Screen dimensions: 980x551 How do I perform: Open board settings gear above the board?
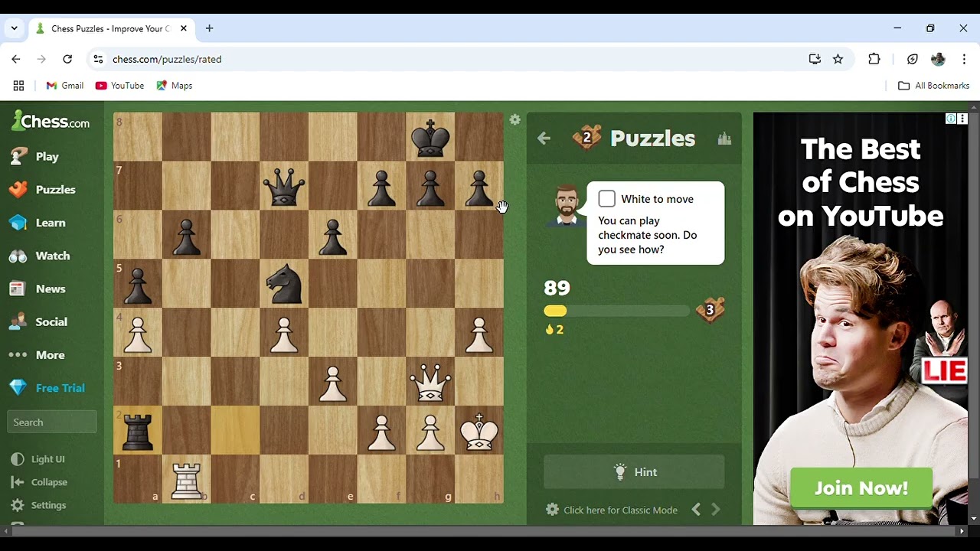[514, 120]
